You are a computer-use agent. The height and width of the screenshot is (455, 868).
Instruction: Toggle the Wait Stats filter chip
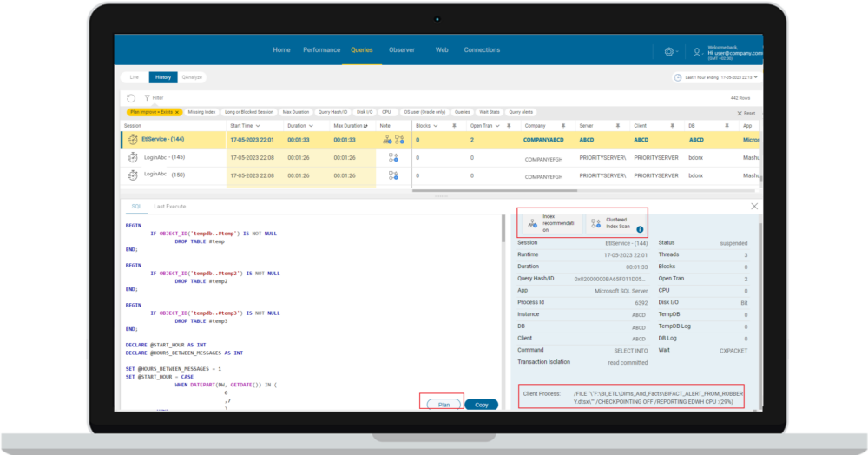[x=490, y=112]
